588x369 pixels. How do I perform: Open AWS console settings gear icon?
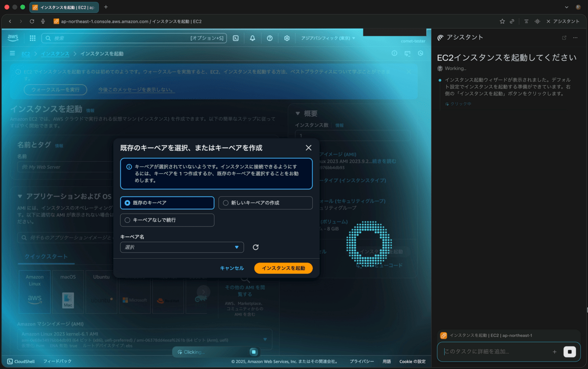(287, 38)
